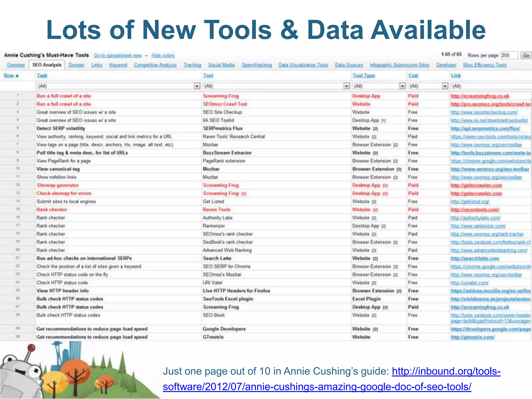Switch to the Domain tab
Image resolution: width=532 pixels, height=399 pixels.
(76, 65)
